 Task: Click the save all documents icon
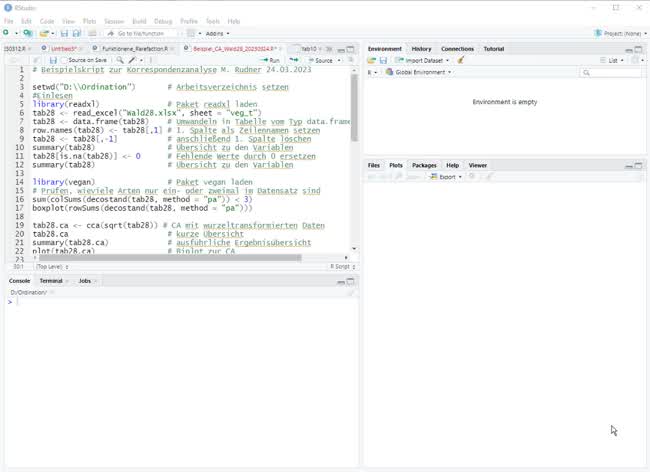[x=77, y=33]
